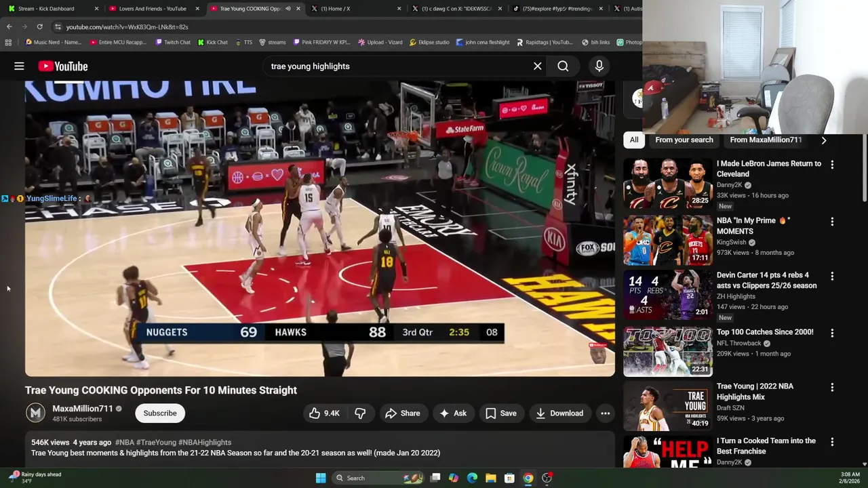This screenshot has height=488, width=868.
Task: Show more filter chips with right arrow
Action: tap(824, 140)
